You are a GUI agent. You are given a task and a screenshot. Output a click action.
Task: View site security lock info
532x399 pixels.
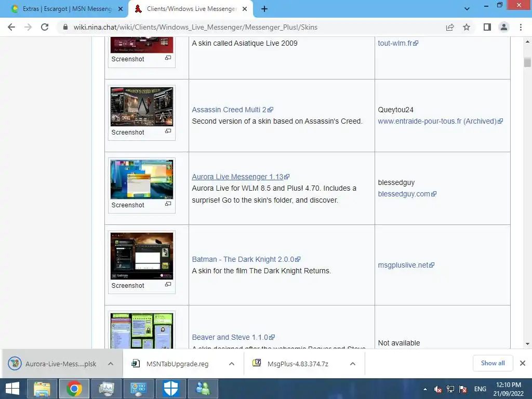point(65,27)
